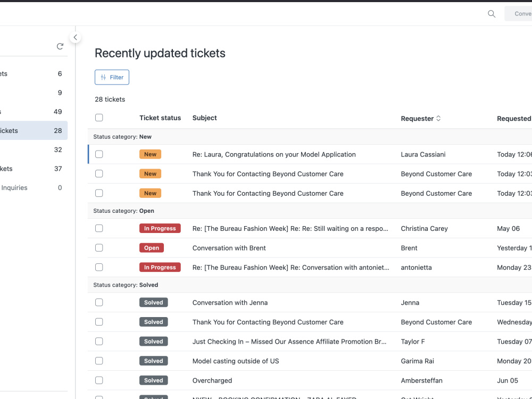
Task: Tick the Overcharged ticket checkbox
Action: click(99, 381)
